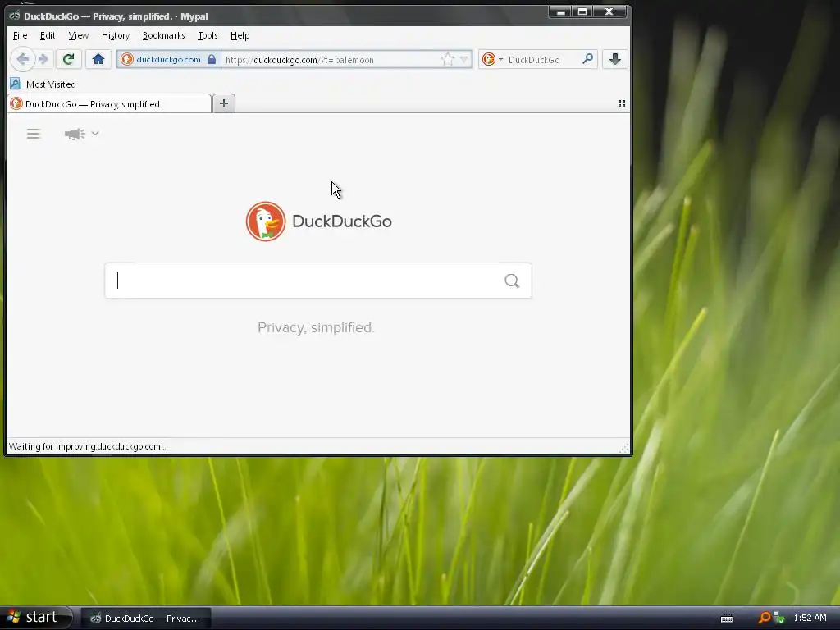The image size is (840, 630).
Task: Go back with the Back arrow button
Action: [x=22, y=59]
